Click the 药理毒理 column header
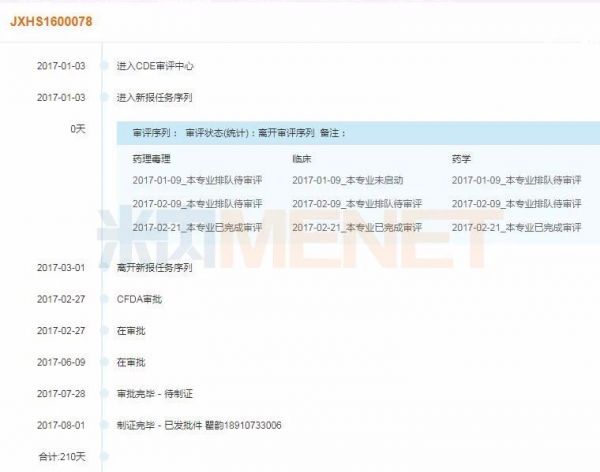Screen dimensions: 600x472 152,158
